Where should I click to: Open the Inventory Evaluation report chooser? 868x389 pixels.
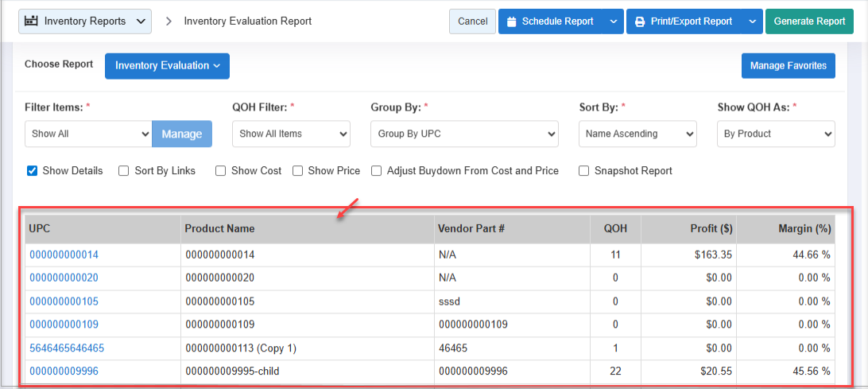[x=167, y=66]
